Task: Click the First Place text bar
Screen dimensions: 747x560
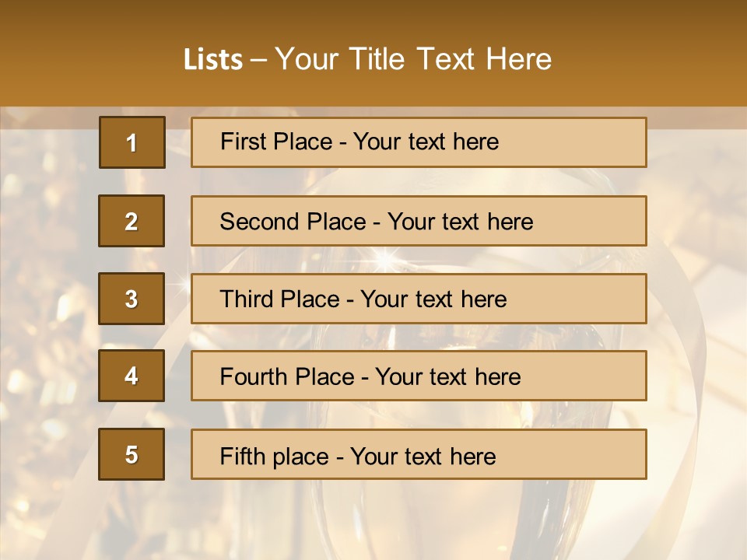Action: tap(419, 142)
